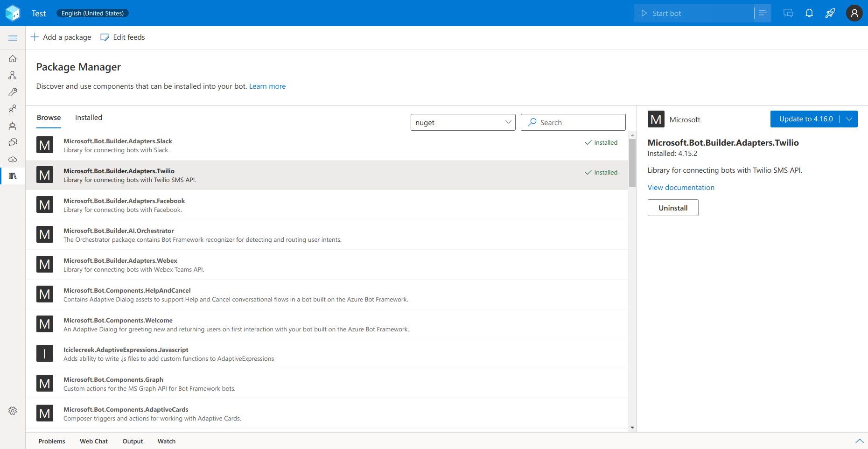
Task: Click the Start bot button
Action: point(694,13)
